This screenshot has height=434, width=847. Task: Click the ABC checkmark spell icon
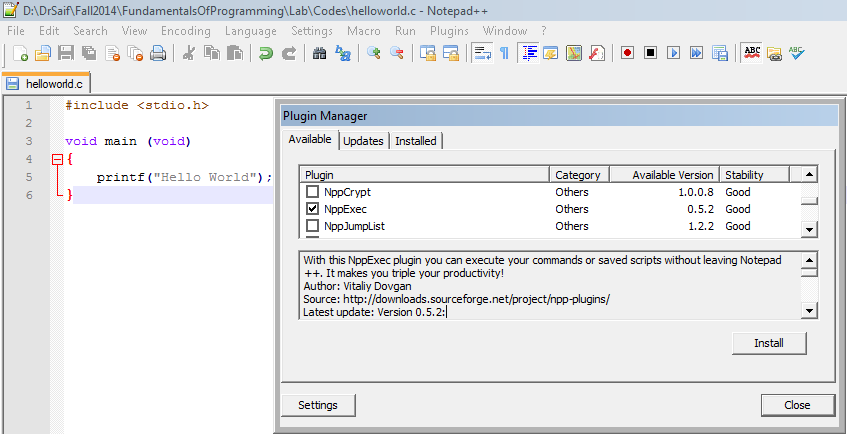[797, 53]
